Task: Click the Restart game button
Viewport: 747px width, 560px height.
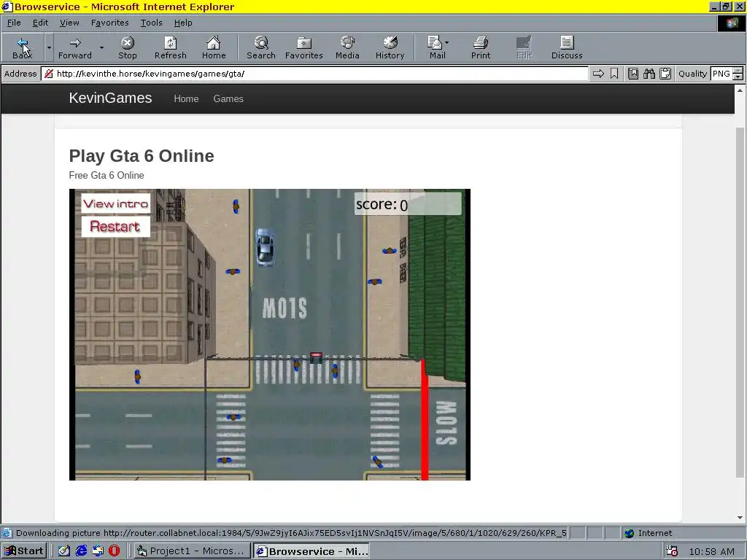Action: point(115,226)
